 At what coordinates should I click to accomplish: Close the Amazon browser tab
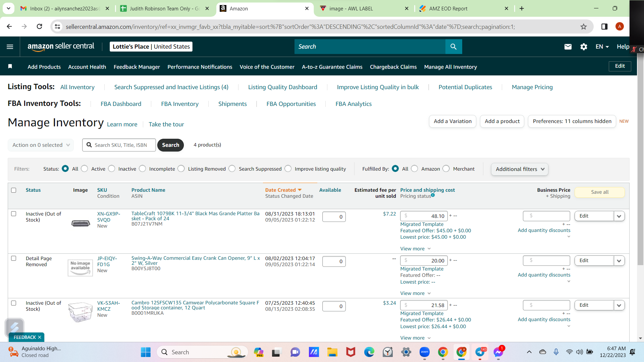[307, 8]
